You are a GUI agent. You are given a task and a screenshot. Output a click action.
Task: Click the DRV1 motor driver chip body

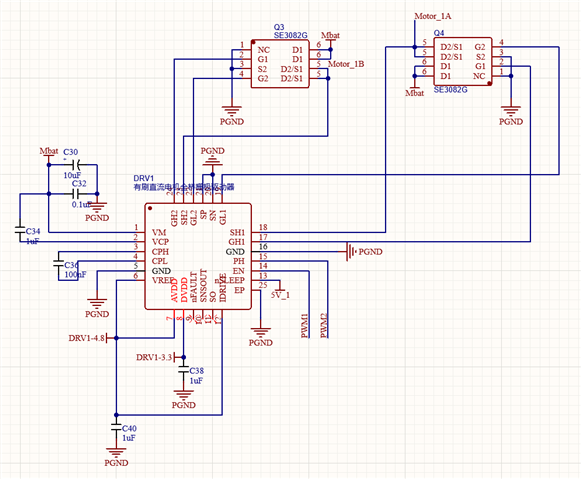[x=198, y=256]
